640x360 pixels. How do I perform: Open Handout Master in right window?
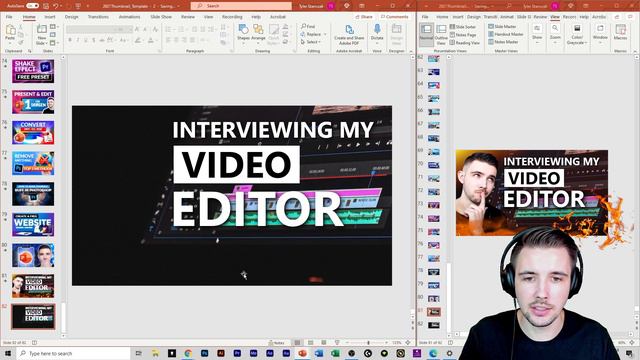[506, 34]
